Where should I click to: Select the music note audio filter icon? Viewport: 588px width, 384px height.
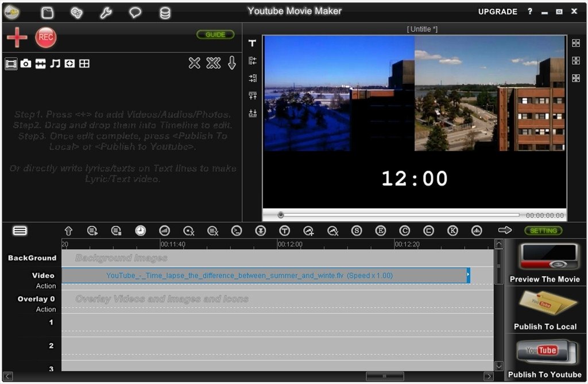coord(55,64)
